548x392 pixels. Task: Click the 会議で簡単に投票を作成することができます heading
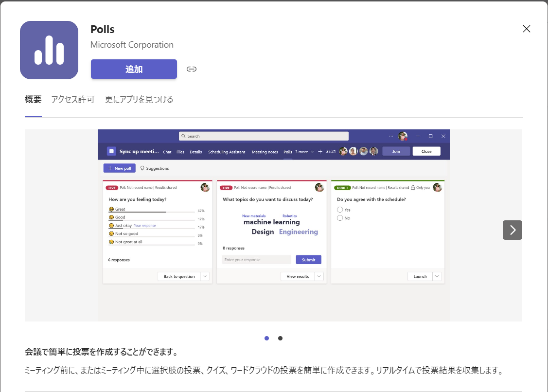(x=103, y=352)
